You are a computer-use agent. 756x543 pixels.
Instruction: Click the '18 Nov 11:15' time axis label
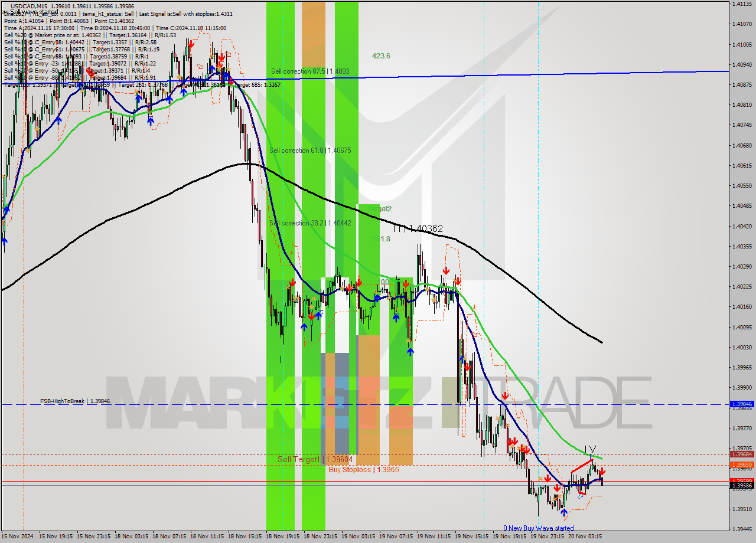pyautogui.click(x=207, y=537)
